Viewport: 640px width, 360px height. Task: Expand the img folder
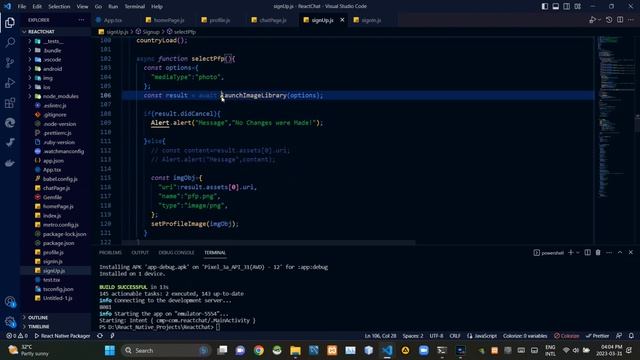tap(30, 78)
